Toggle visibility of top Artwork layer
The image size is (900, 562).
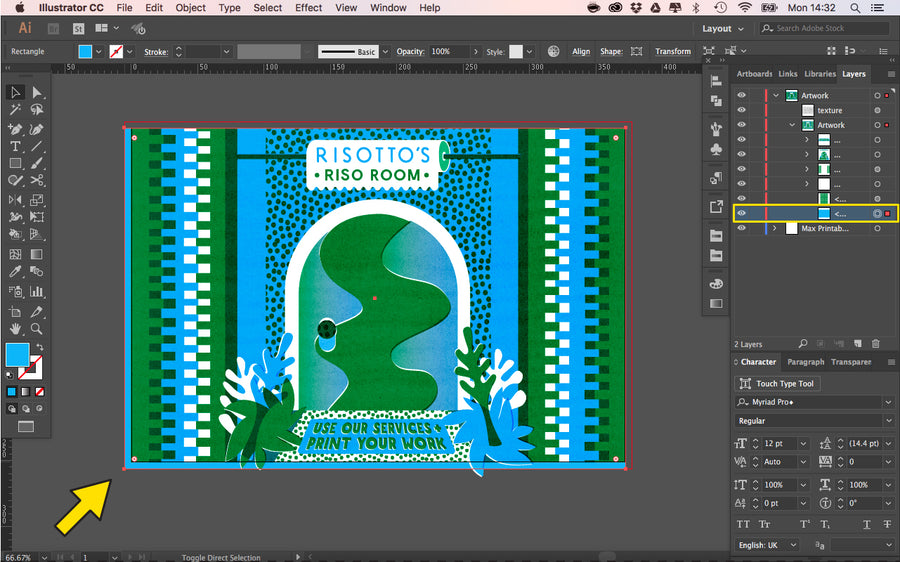[x=742, y=96]
